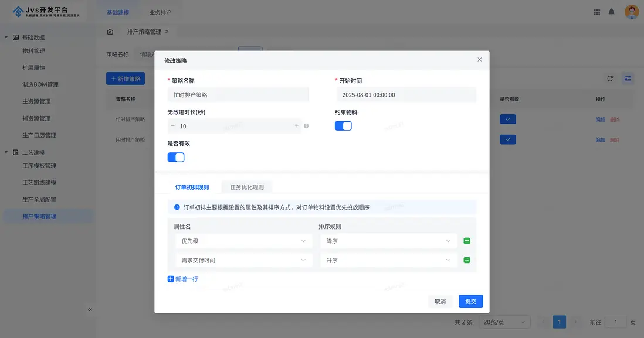644x338 pixels.
Task: Collapse the sidebar with double chevron
Action: 90,310
